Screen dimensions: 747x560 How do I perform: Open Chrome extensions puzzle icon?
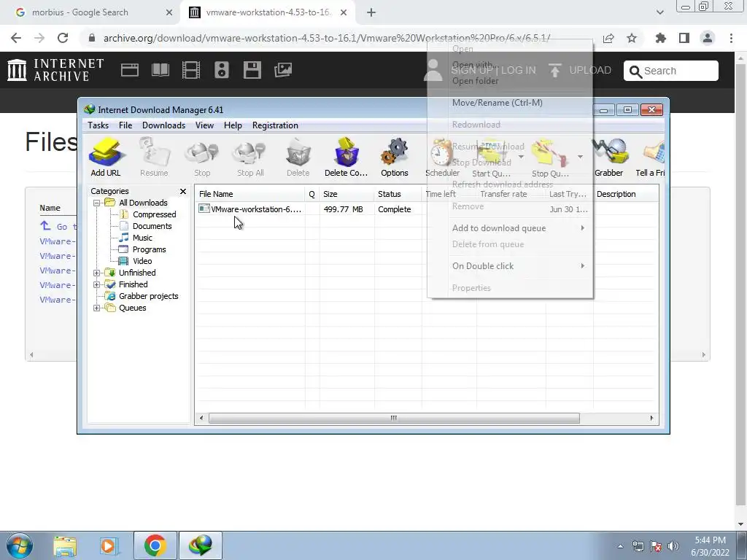(661, 38)
